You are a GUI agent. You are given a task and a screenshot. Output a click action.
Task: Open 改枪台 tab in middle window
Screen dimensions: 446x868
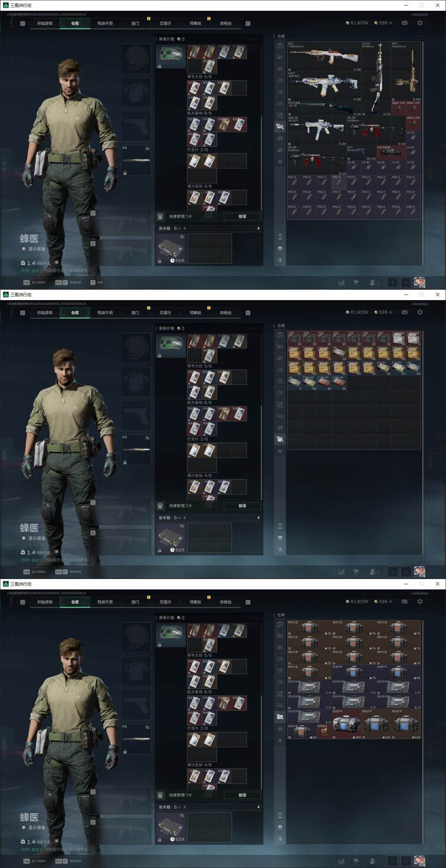226,313
